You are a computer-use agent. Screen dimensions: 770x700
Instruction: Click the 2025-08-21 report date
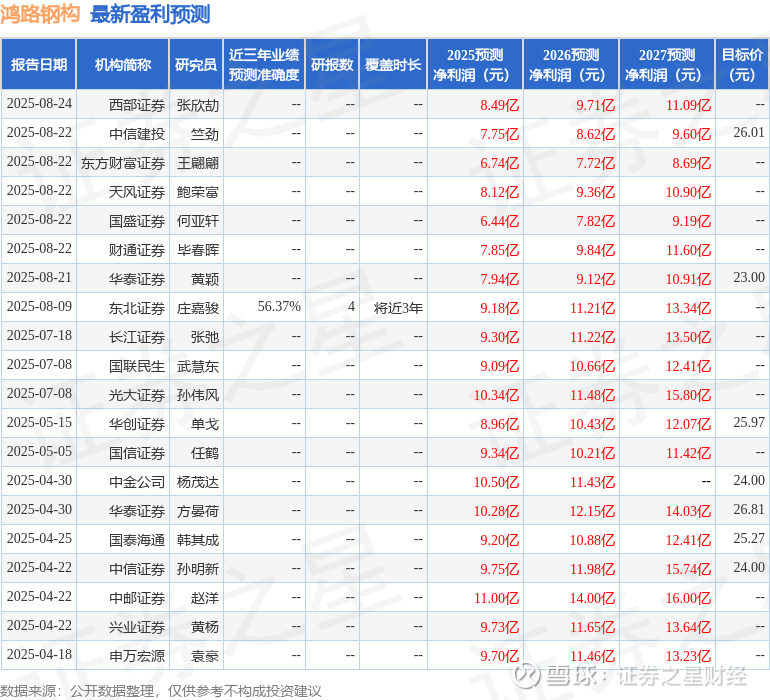(39, 278)
